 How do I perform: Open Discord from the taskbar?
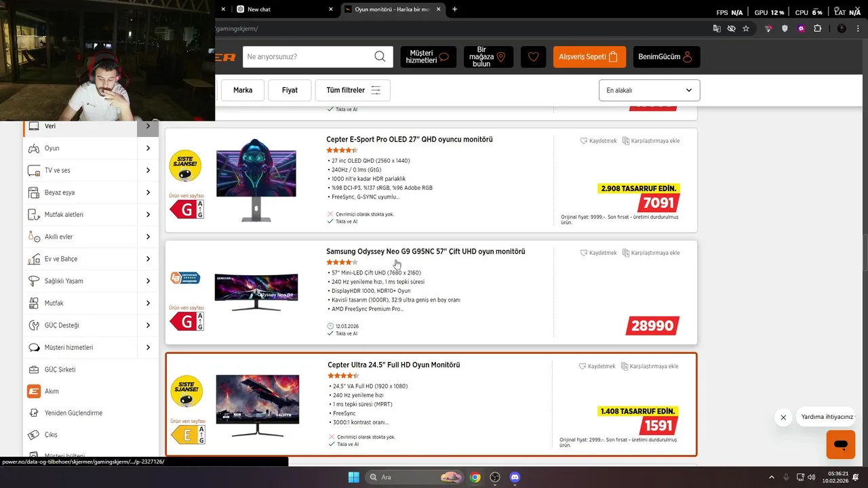point(515,477)
